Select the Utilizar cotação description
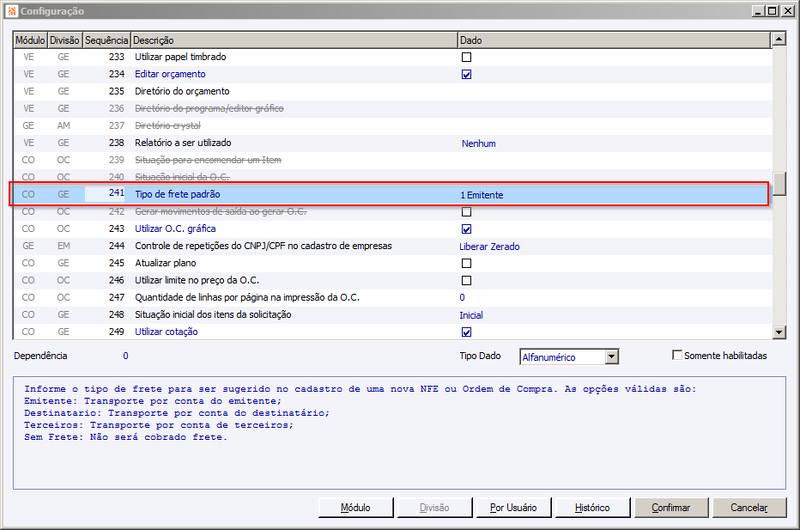This screenshot has height=530, width=800. (166, 332)
